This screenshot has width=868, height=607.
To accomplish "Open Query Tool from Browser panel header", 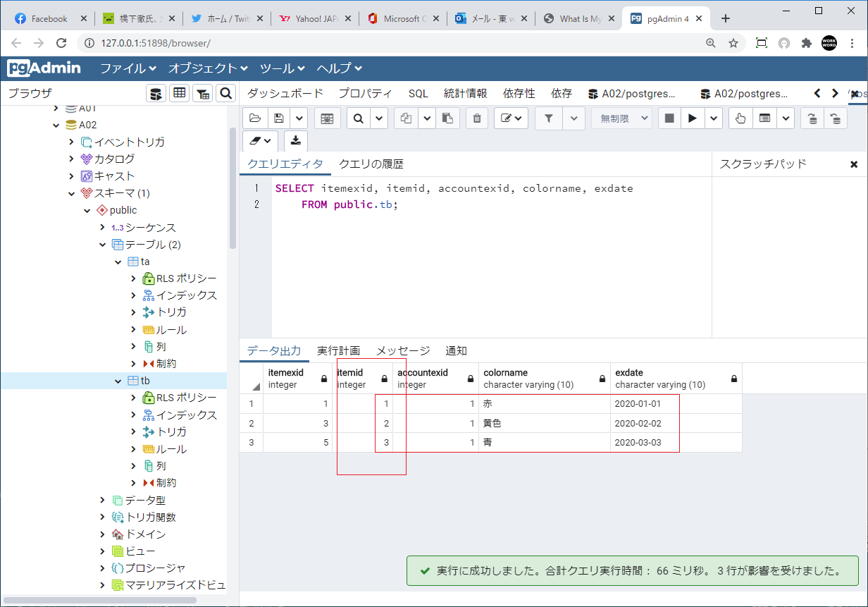I will coord(156,93).
